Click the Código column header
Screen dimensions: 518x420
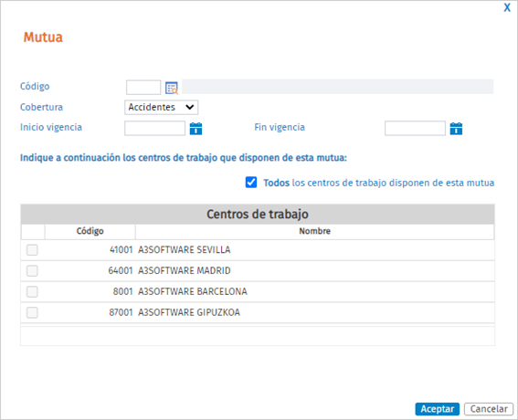click(90, 231)
